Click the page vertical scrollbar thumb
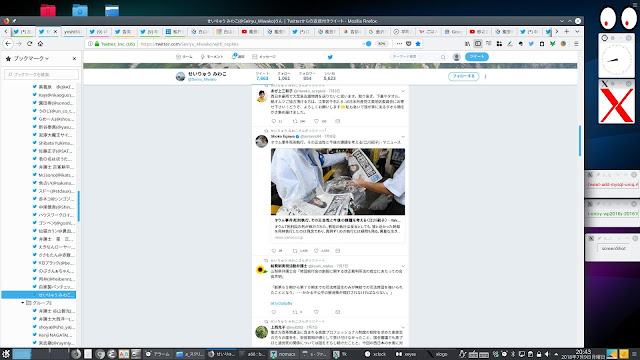Screen dimensions: 640x360 click(x=580, y=141)
